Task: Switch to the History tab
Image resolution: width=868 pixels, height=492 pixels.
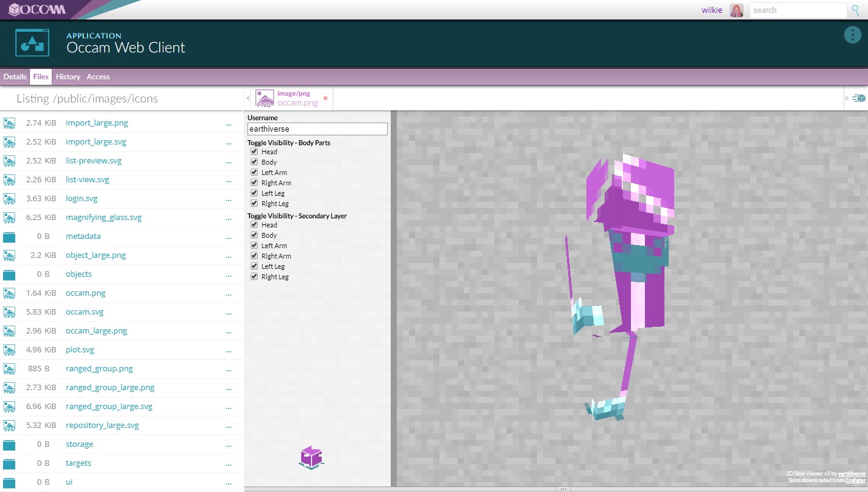Action: 68,77
